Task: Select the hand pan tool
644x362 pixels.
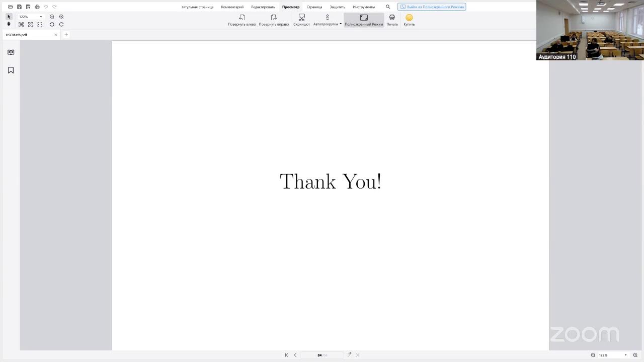Action: 9,24
